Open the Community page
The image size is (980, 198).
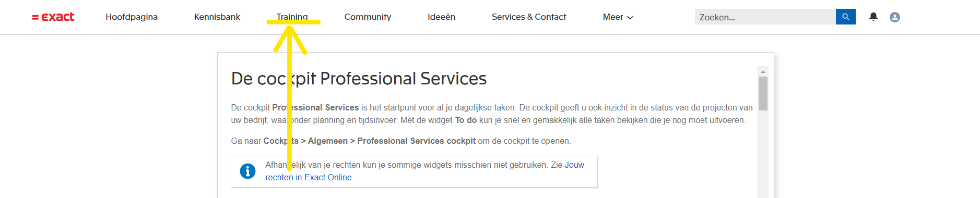(368, 17)
